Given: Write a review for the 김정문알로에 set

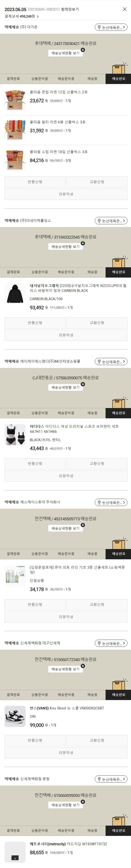Looking at the screenshot, I should (66, 617).
